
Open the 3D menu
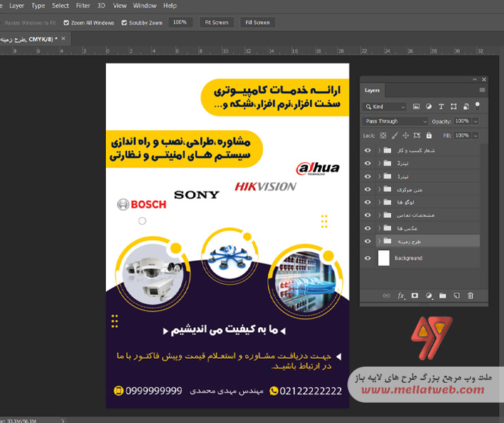click(102, 6)
